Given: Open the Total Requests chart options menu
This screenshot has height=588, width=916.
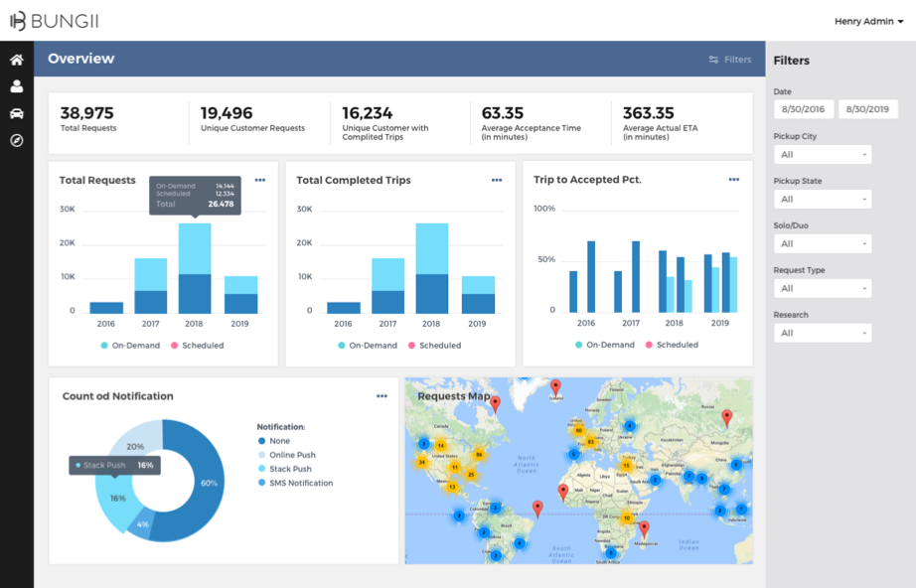Looking at the screenshot, I should pos(260,180).
